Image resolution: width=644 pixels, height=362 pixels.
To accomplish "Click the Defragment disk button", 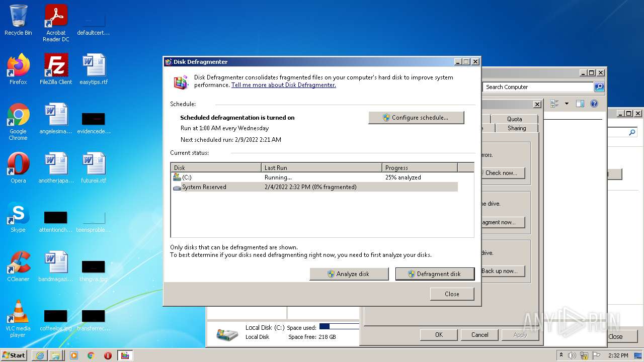I will [435, 274].
